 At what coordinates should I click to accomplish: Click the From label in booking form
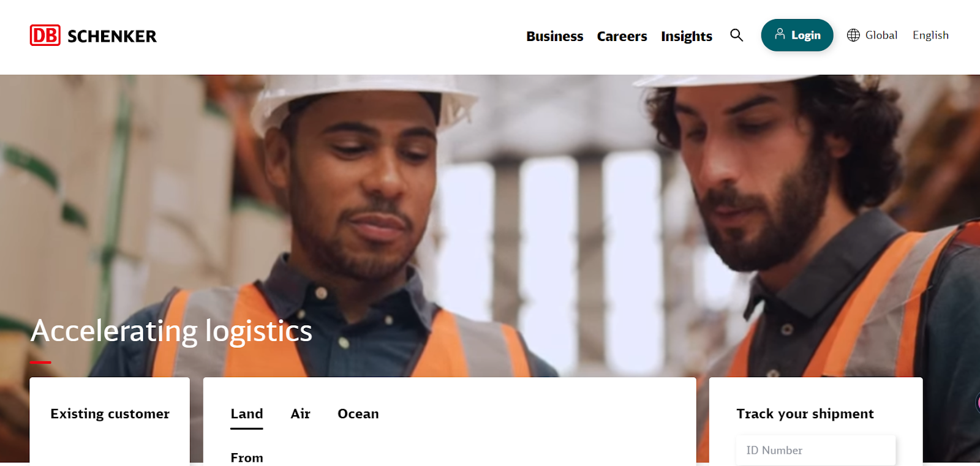pos(247,457)
